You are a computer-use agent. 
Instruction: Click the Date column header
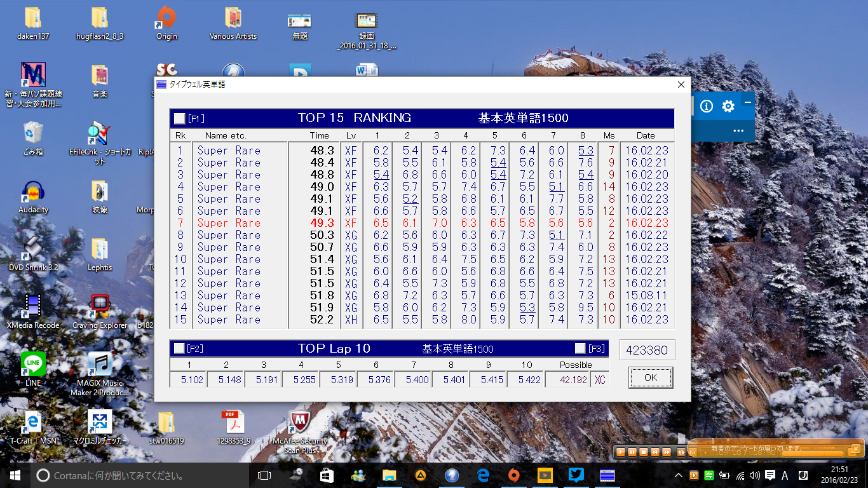(x=646, y=135)
